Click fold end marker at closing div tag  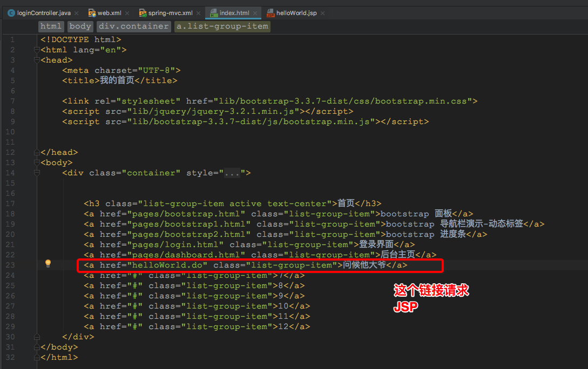[37, 337]
